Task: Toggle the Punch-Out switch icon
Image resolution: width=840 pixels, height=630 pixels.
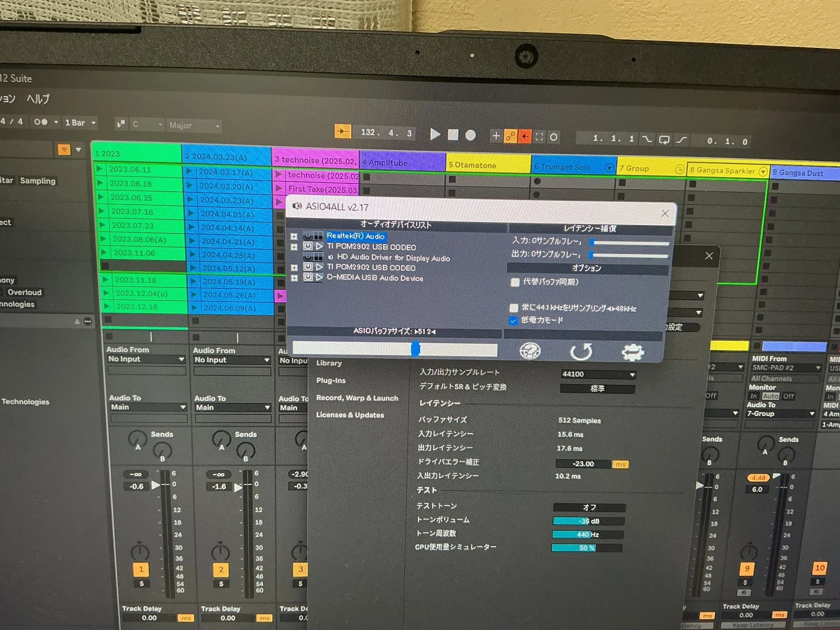Action: click(681, 140)
